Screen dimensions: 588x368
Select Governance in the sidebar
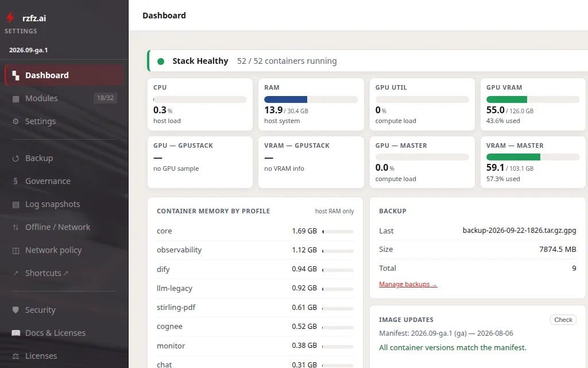pos(64,181)
